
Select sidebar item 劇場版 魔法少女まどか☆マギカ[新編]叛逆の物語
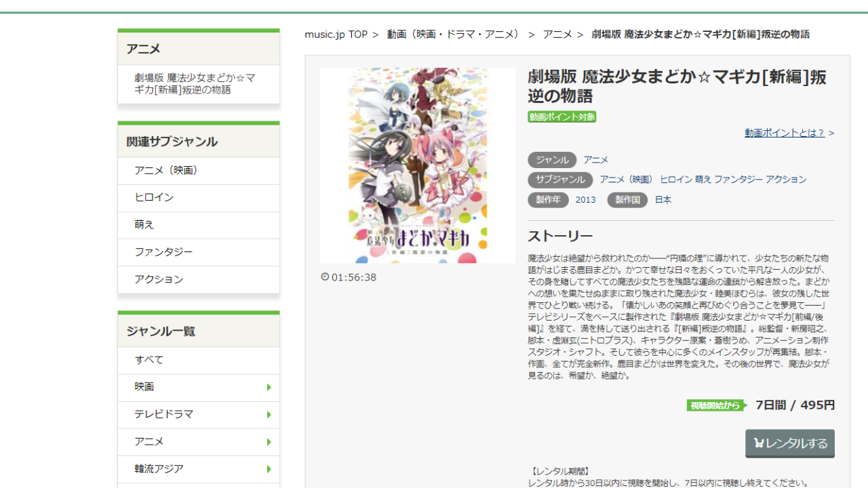(199, 84)
